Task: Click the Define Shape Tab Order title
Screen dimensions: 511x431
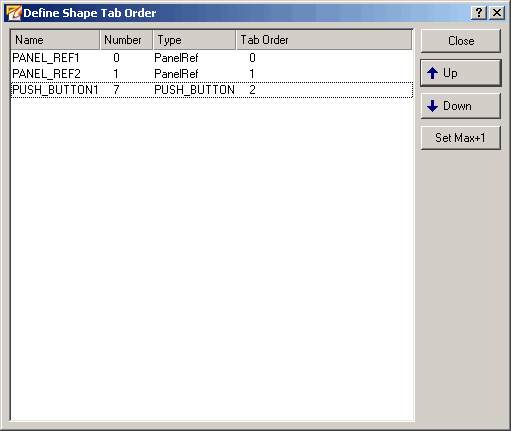Action: point(90,13)
